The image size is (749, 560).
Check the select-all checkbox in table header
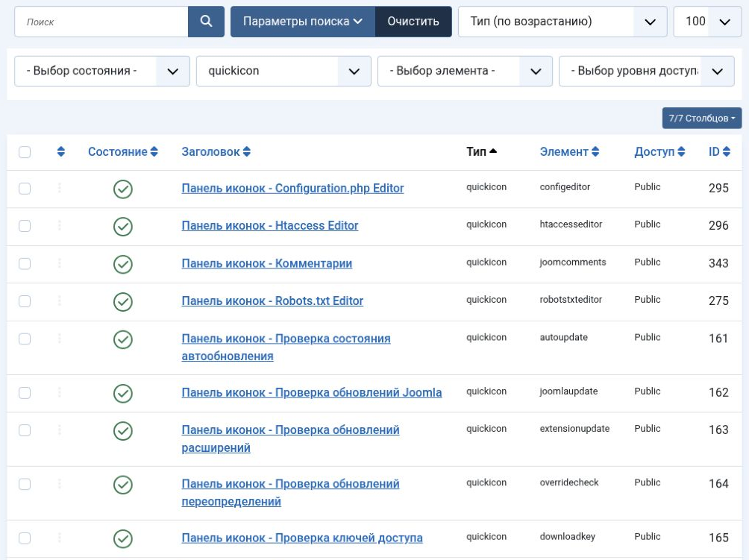[x=25, y=152]
